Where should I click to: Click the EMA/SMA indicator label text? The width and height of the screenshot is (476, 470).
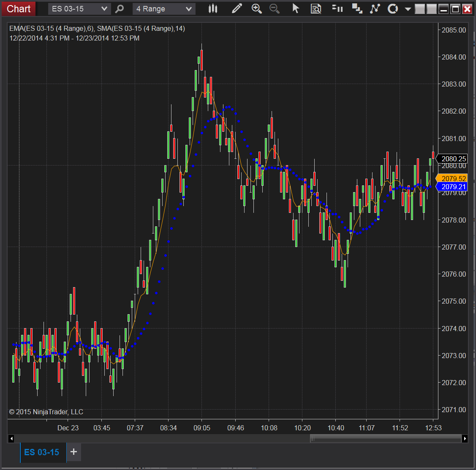[97, 29]
